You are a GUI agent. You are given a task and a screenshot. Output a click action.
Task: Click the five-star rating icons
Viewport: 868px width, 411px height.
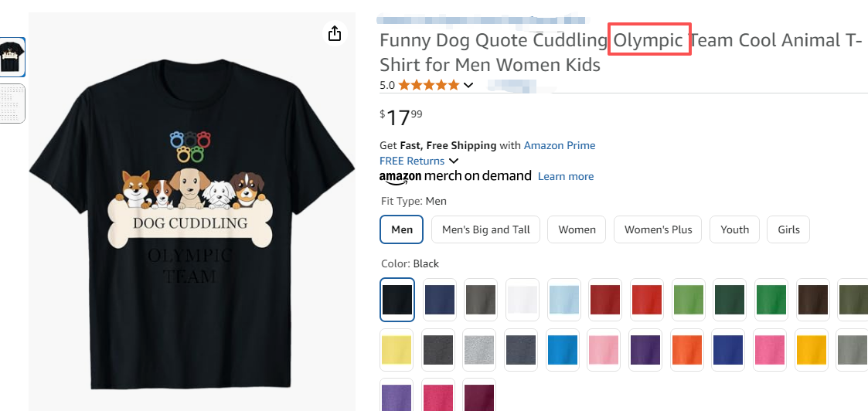pos(429,85)
